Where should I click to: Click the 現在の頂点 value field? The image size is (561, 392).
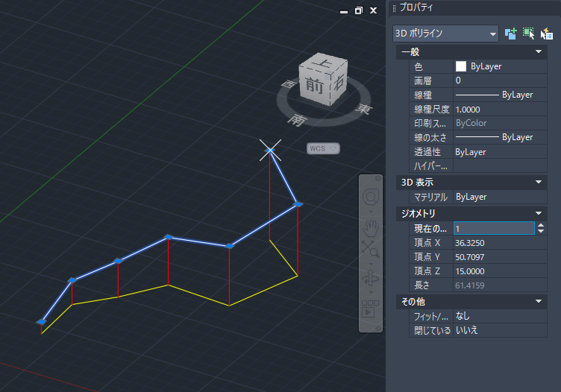492,229
